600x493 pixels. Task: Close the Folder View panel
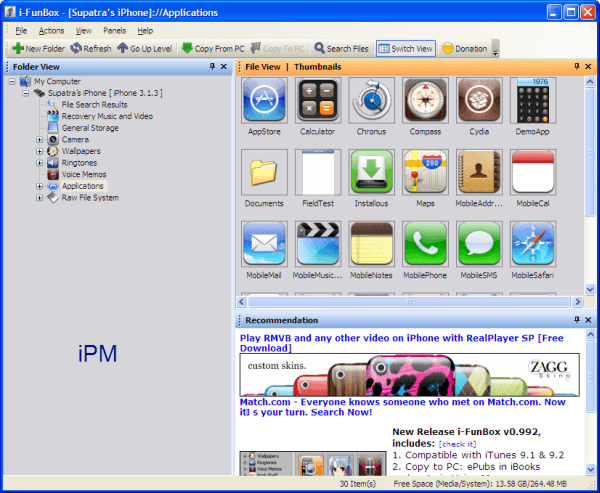(224, 67)
